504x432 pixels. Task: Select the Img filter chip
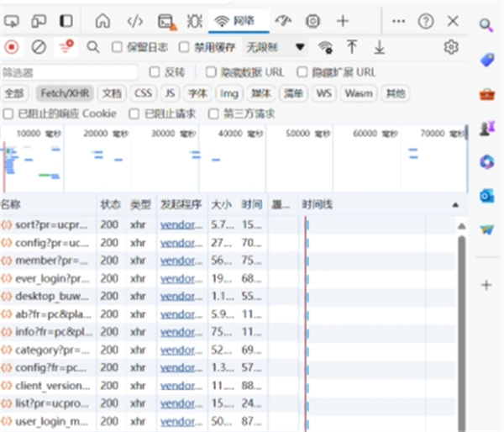(x=229, y=93)
